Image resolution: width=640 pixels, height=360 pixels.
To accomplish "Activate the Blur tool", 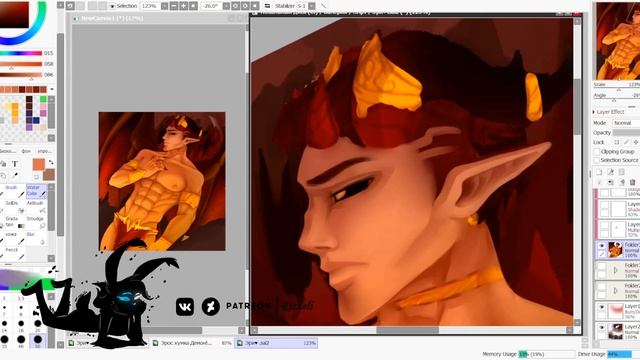I will (x=36, y=238).
